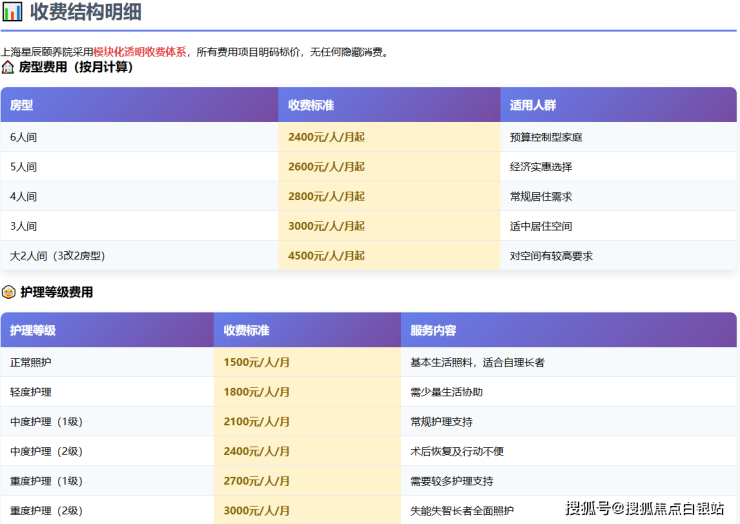Click the bar chart icon beside 收费结构明细

click(x=13, y=13)
